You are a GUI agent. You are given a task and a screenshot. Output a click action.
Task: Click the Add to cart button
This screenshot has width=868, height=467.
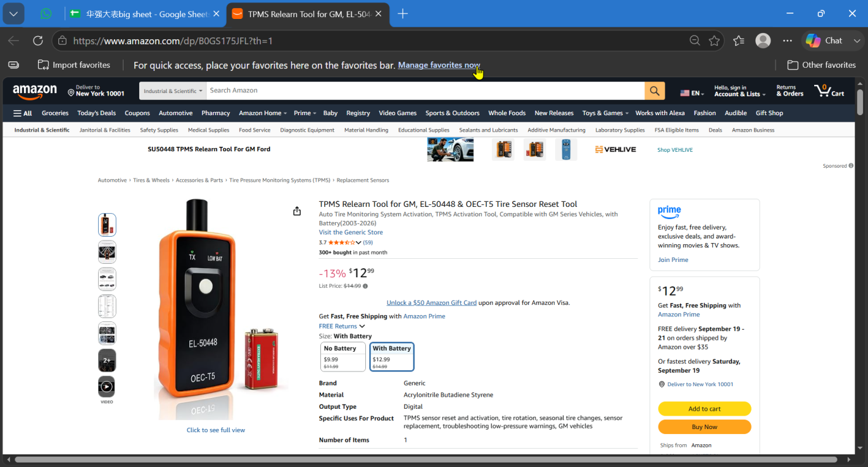click(705, 409)
